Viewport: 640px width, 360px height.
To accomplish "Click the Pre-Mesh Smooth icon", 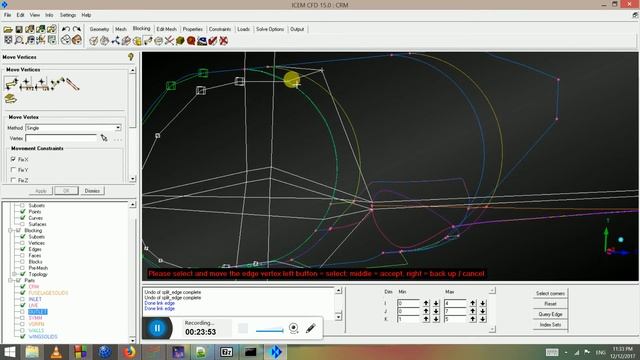I will (202, 41).
